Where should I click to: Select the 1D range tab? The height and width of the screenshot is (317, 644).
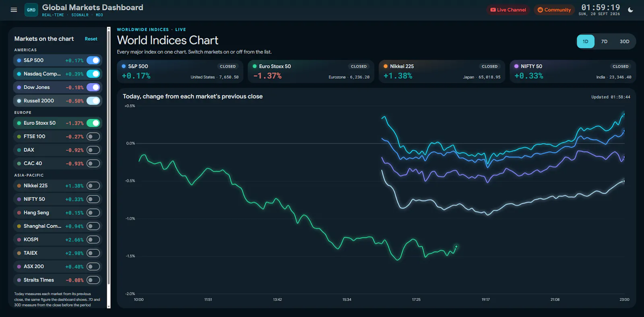tap(585, 41)
